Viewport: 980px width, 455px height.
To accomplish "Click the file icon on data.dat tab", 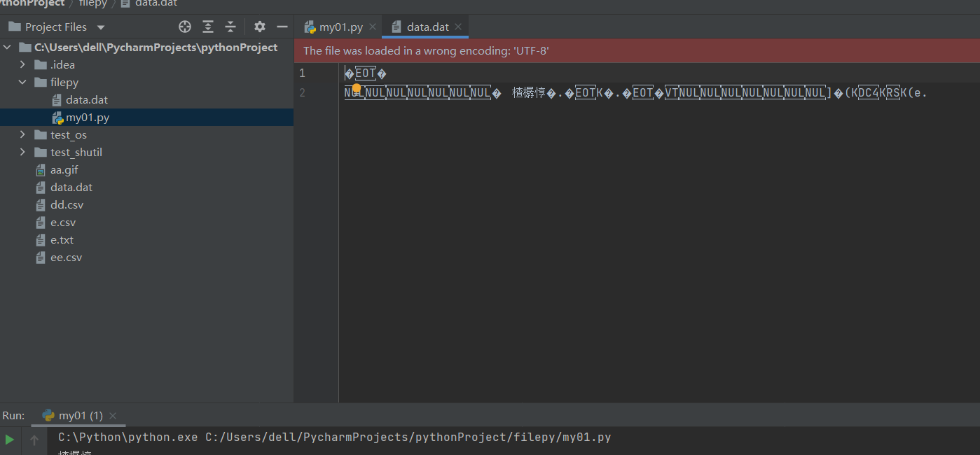I will pyautogui.click(x=396, y=27).
